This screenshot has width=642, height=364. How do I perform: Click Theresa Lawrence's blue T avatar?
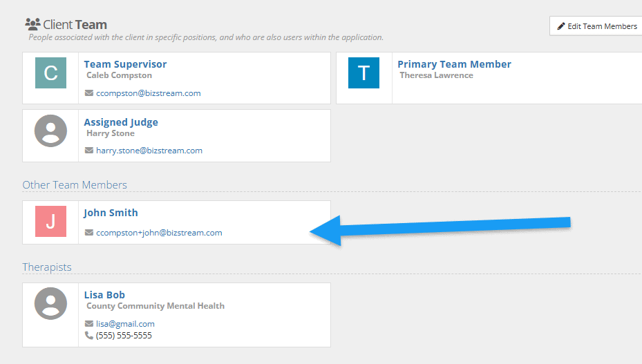(364, 73)
